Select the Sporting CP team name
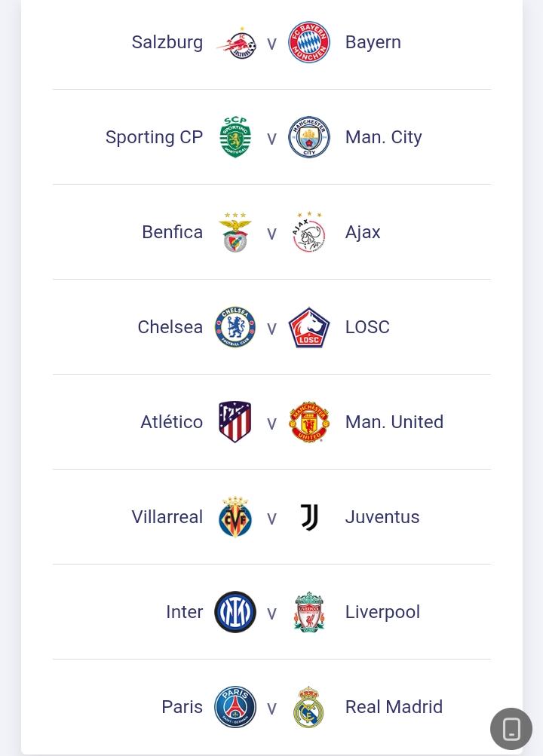 click(154, 137)
